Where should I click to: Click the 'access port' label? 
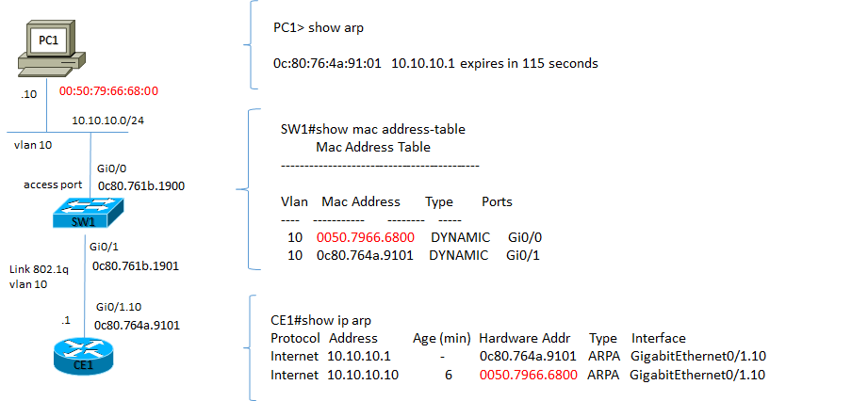tap(53, 184)
